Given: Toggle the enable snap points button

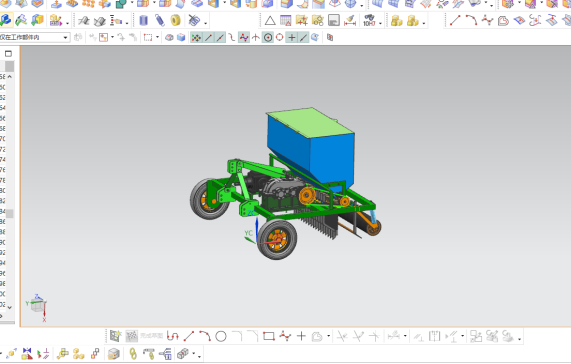Looking at the screenshot, I should (x=196, y=37).
